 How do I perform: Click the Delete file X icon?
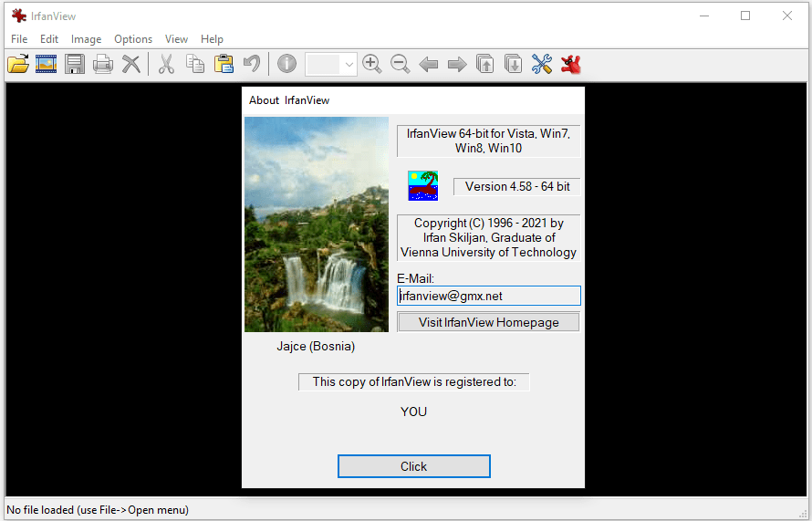click(x=131, y=64)
